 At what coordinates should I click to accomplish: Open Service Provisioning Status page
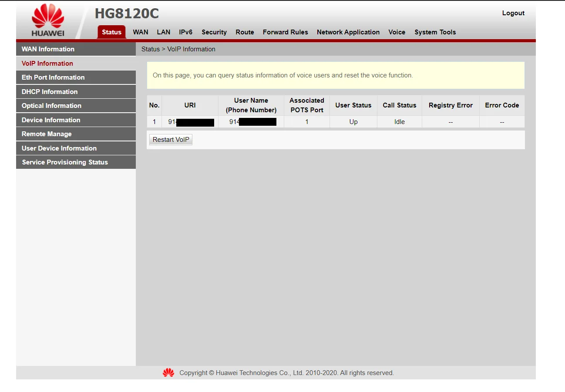click(65, 162)
